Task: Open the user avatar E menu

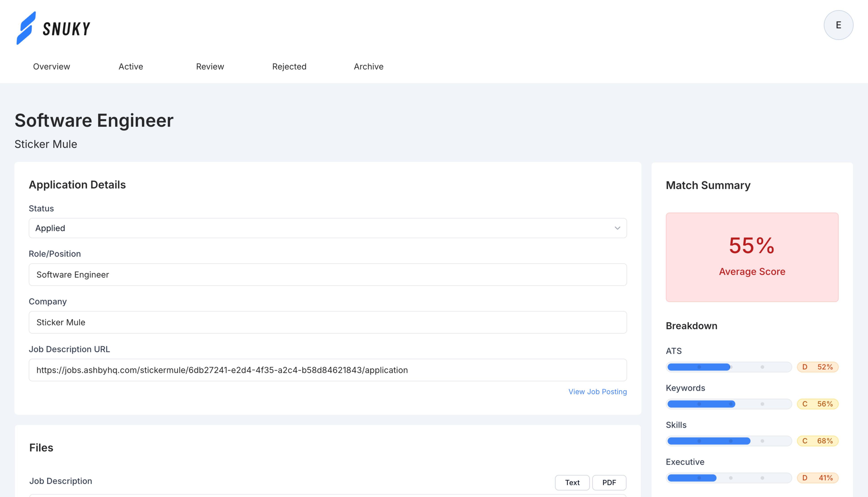Action: [x=838, y=25]
